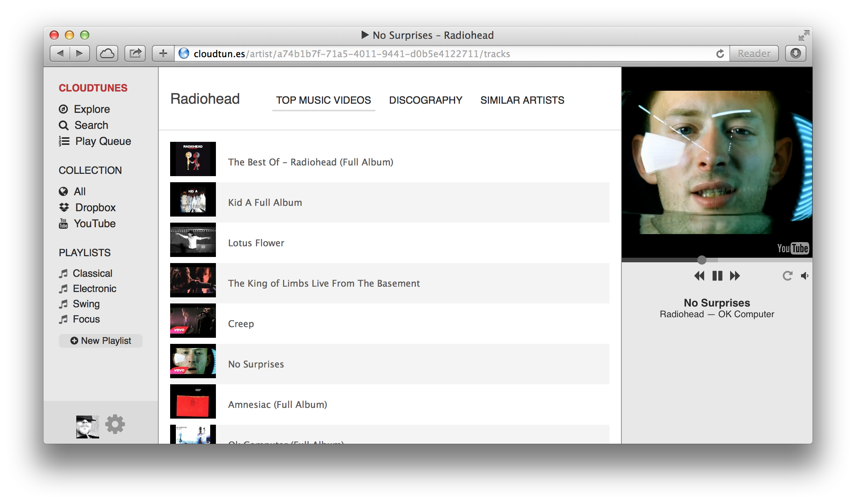Switch to the Discography tab
The image size is (856, 504).
(426, 100)
